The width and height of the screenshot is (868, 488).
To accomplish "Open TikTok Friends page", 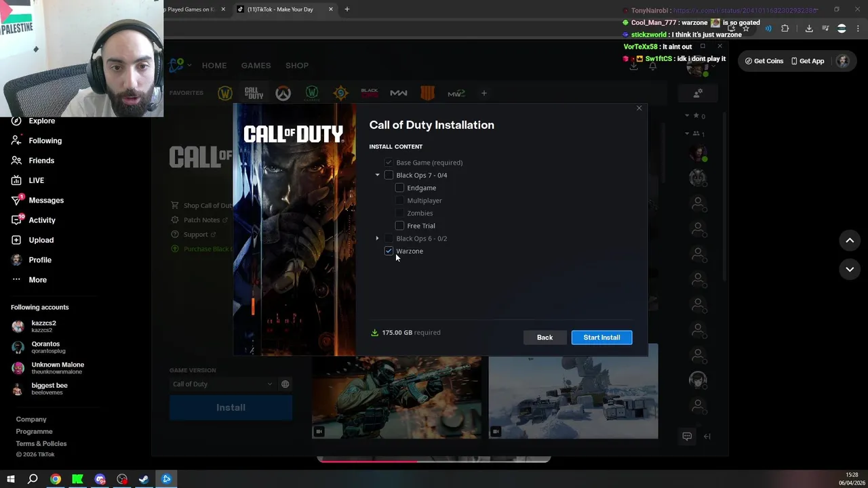I will [33, 161].
